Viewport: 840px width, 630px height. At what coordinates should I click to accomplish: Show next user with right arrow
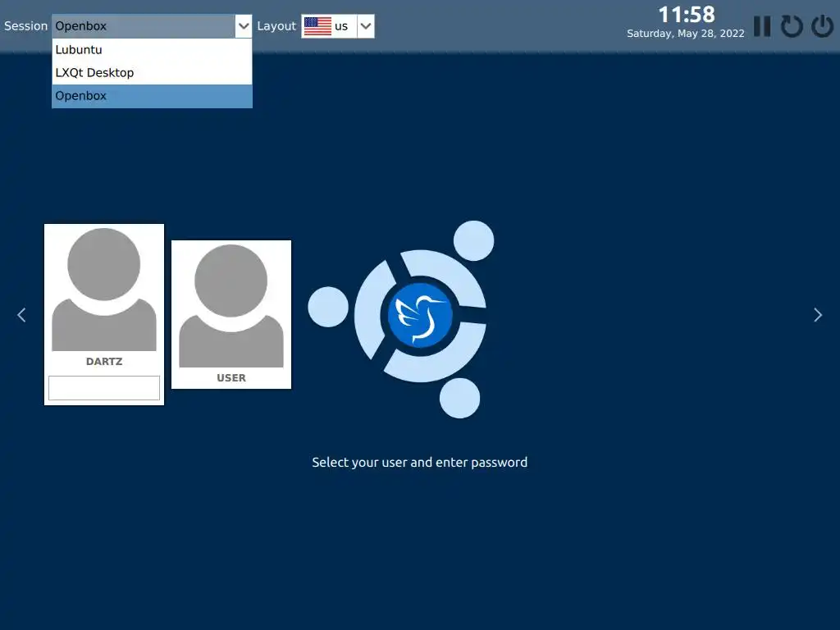(x=818, y=315)
